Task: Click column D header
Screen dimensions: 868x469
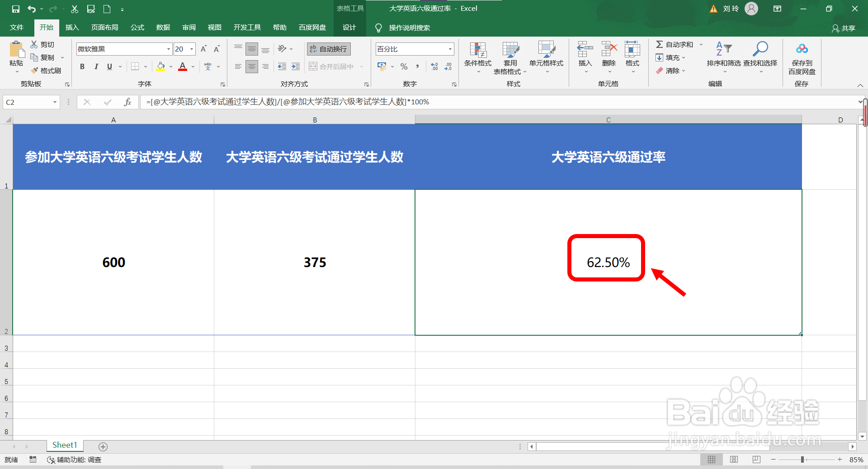Action: [x=840, y=120]
